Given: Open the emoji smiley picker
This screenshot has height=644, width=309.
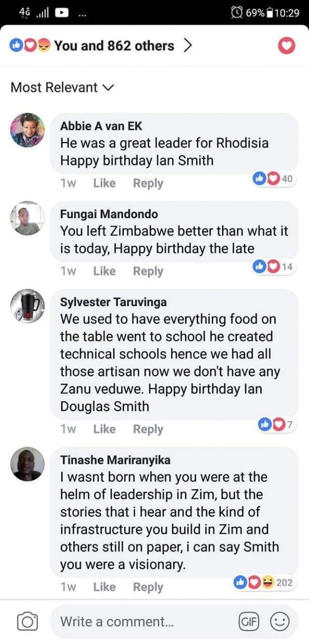Looking at the screenshot, I should click(x=280, y=622).
